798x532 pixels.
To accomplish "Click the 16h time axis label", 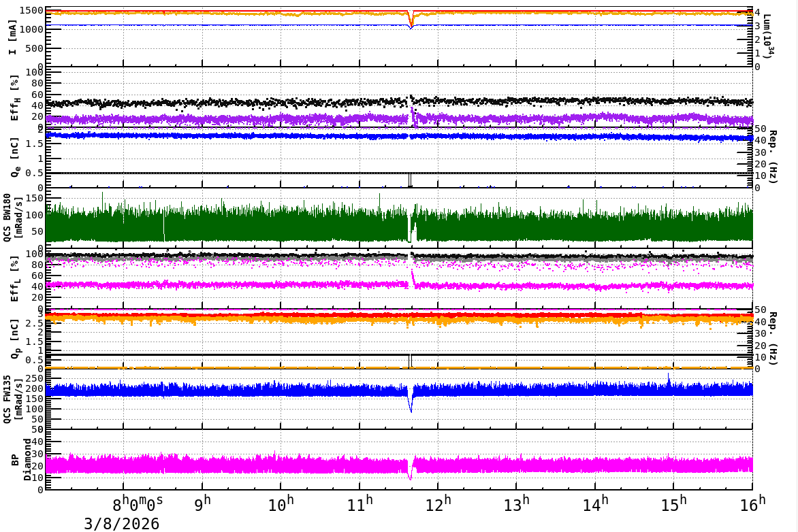I will pos(752,503).
